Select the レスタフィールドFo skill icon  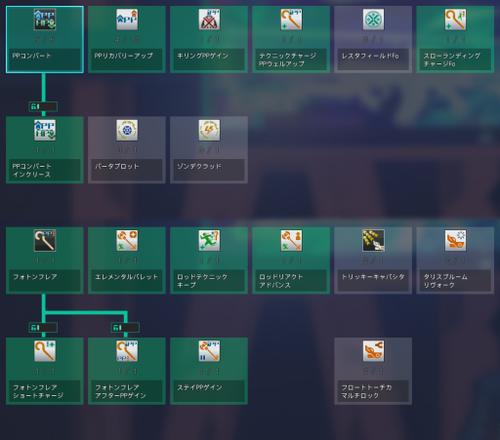[373, 19]
